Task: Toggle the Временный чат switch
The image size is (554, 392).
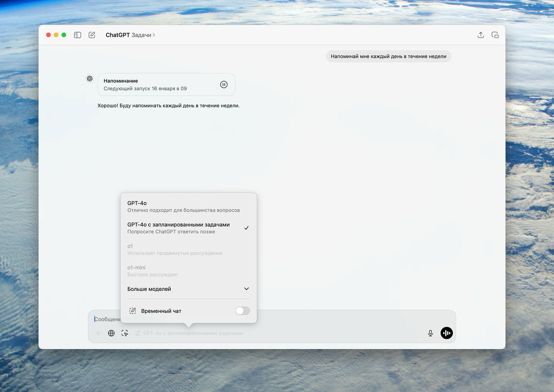Action: [x=243, y=311]
